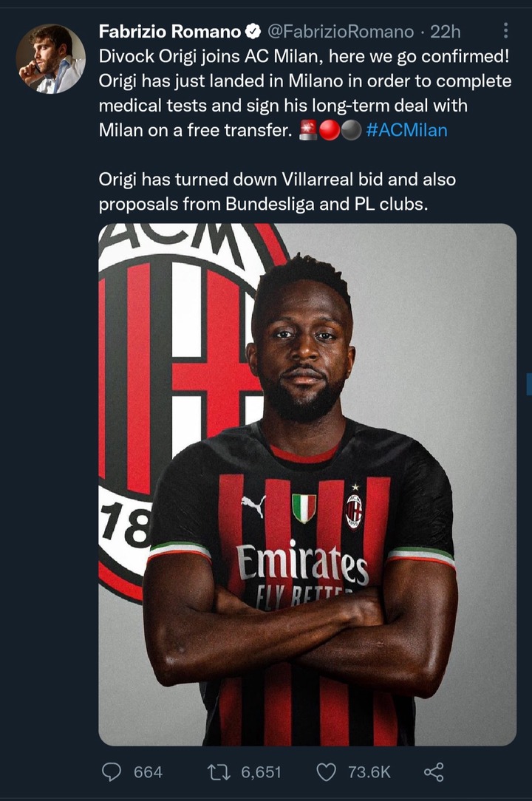Open the #ACMilan hashtag link
The height and width of the screenshot is (801, 532).
[407, 130]
